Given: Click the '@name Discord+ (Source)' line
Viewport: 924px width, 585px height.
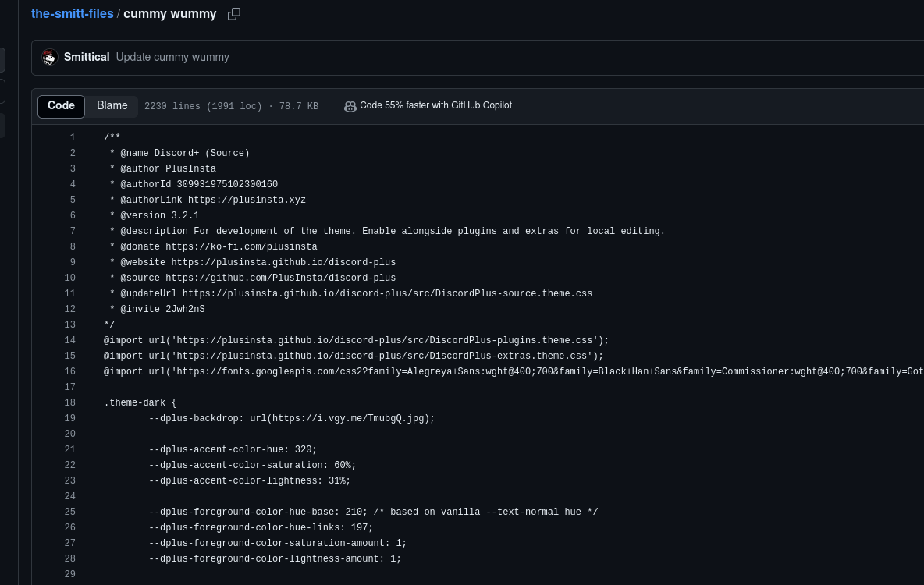Looking at the screenshot, I should 179,153.
